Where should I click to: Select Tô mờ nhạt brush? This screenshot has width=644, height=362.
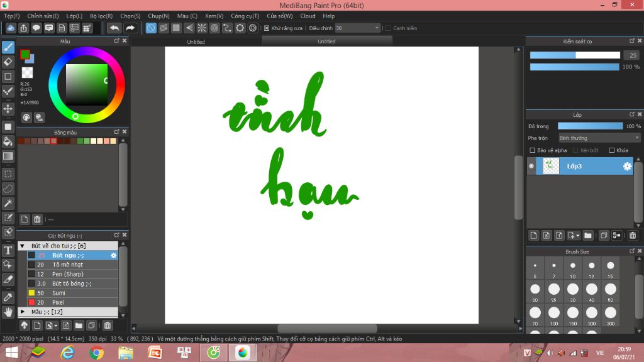(73, 265)
